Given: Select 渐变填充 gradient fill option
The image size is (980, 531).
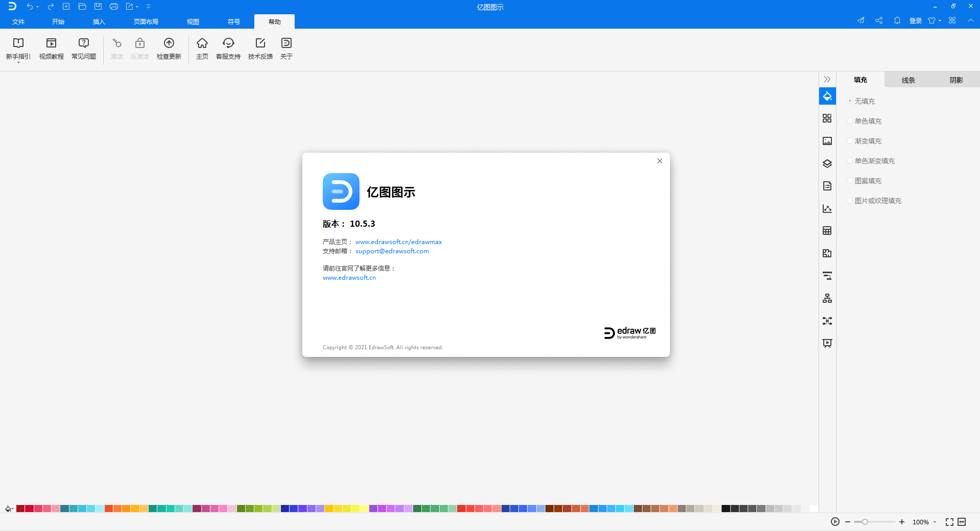Looking at the screenshot, I should pyautogui.click(x=865, y=141).
